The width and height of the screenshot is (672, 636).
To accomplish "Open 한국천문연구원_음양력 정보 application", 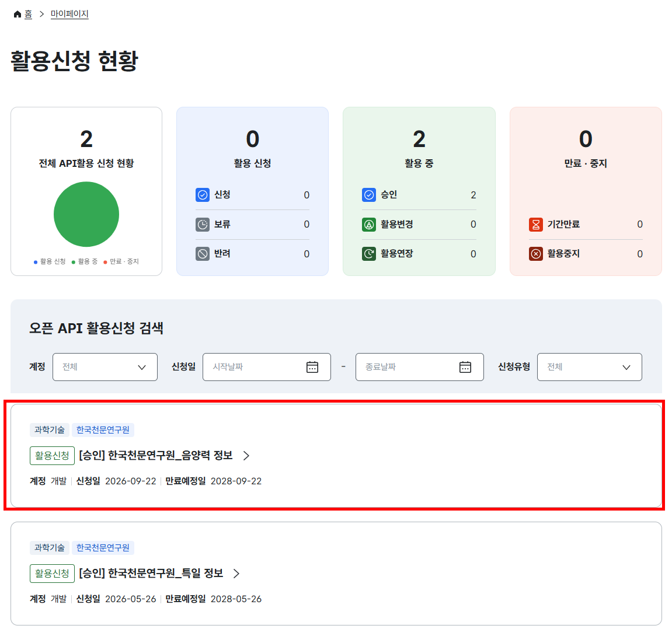I will (x=155, y=455).
